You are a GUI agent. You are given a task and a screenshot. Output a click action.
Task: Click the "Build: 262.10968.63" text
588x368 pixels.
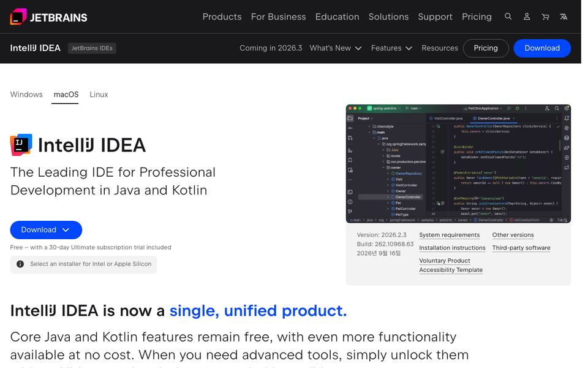pos(385,244)
